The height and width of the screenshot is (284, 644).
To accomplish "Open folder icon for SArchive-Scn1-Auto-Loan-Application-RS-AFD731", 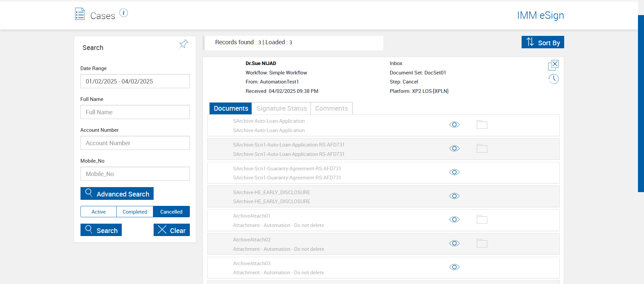I will [482, 149].
